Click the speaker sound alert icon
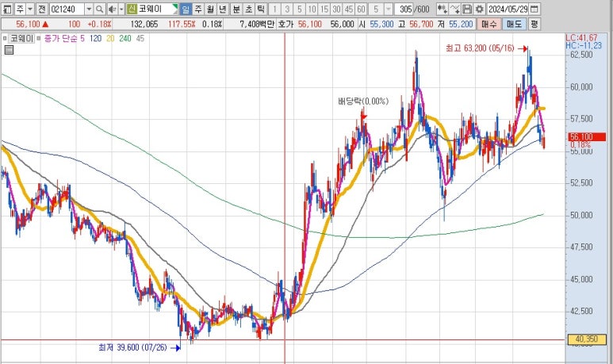The width and height of the screenshot is (613, 364). click(112, 9)
